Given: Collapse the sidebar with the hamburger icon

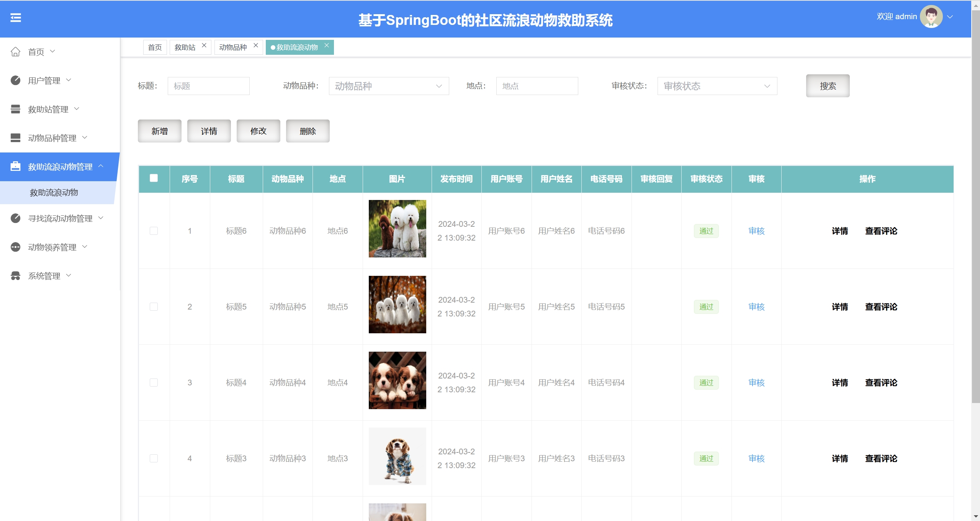Looking at the screenshot, I should click(x=16, y=18).
